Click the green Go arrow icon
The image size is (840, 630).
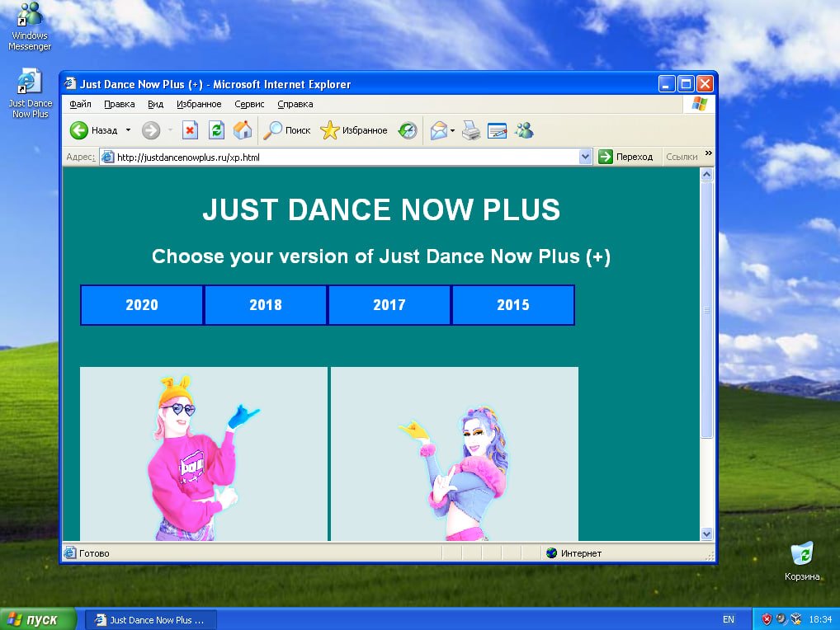tap(606, 157)
